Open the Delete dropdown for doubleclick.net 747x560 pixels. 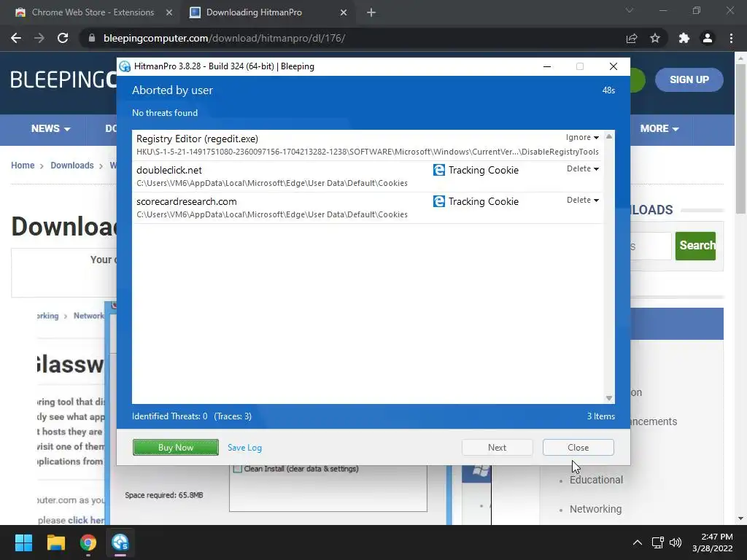tap(583, 168)
